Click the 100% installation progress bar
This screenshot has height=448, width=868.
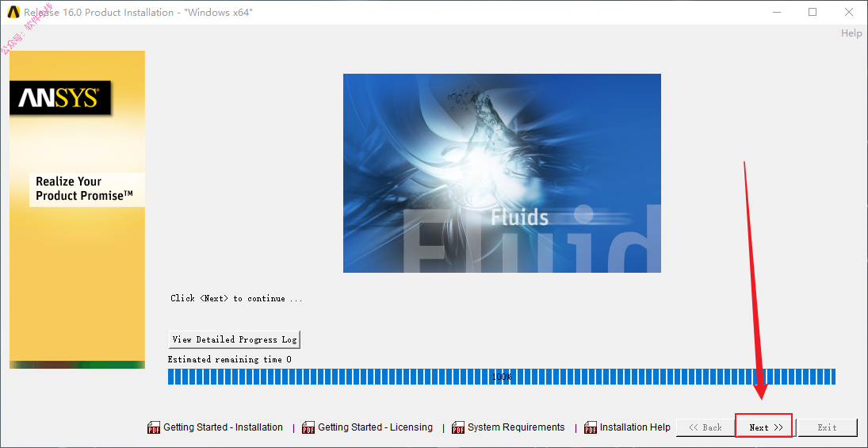502,377
